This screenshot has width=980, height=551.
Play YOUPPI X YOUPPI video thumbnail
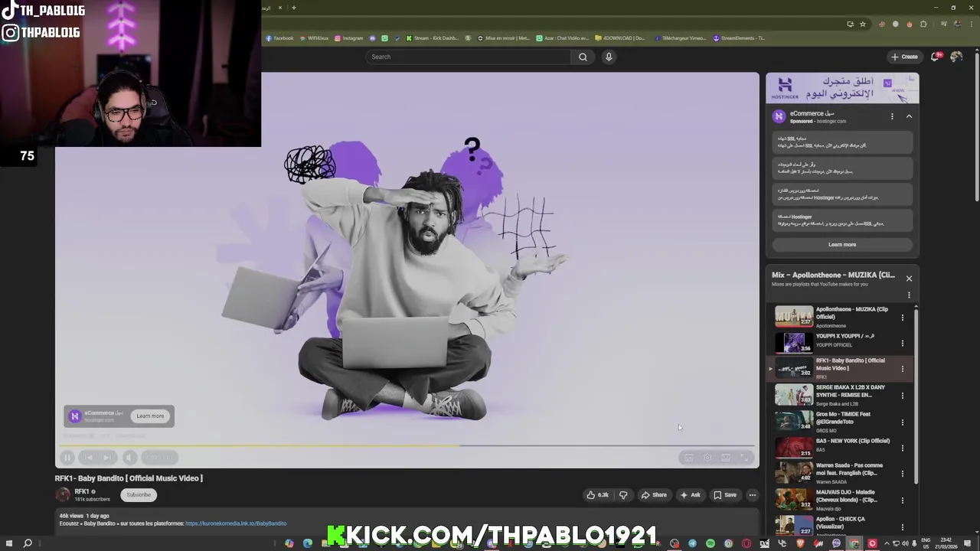point(794,342)
